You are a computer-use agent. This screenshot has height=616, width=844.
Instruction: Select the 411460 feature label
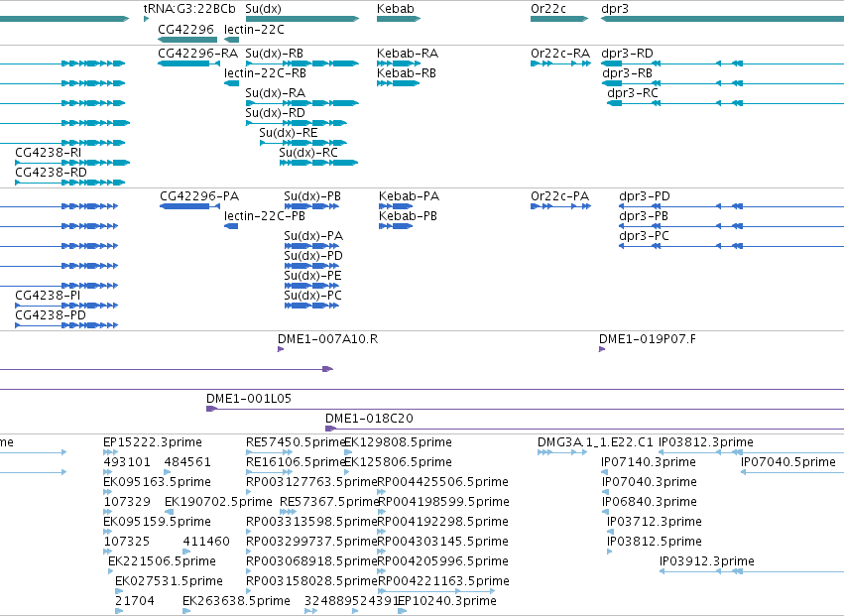click(x=206, y=542)
